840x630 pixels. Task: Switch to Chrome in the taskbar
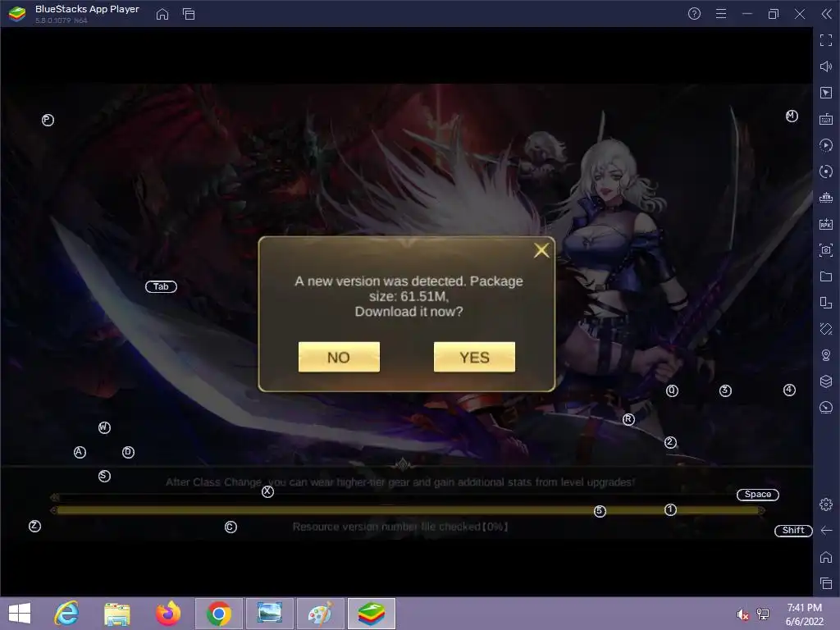coord(218,614)
